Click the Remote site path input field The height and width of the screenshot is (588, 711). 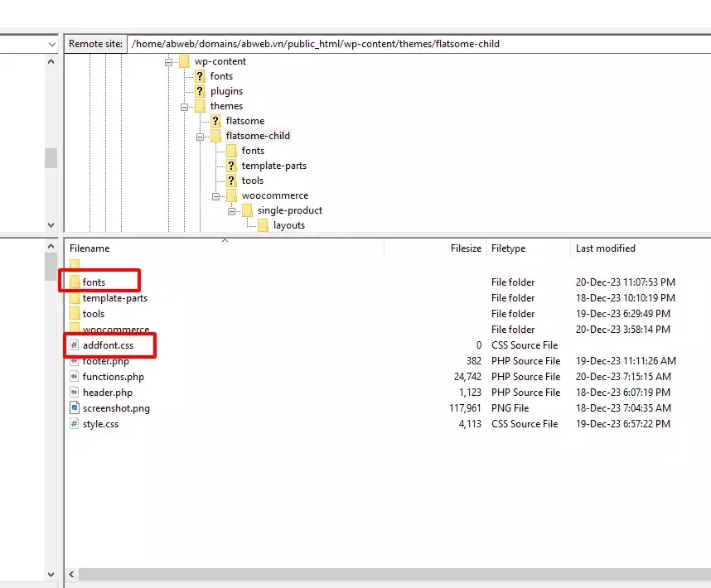click(x=414, y=44)
